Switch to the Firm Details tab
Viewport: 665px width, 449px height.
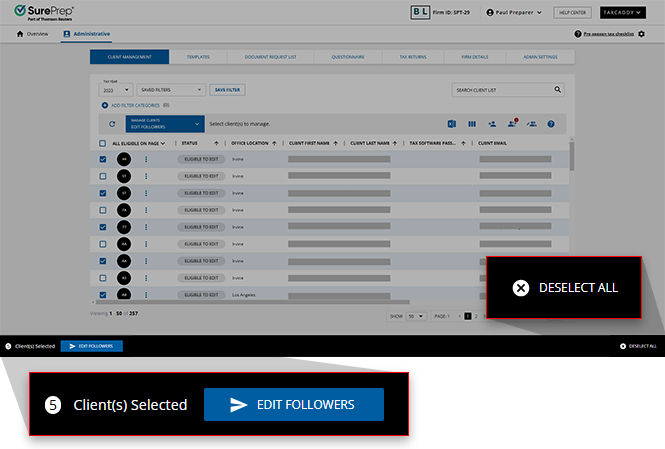tap(475, 57)
